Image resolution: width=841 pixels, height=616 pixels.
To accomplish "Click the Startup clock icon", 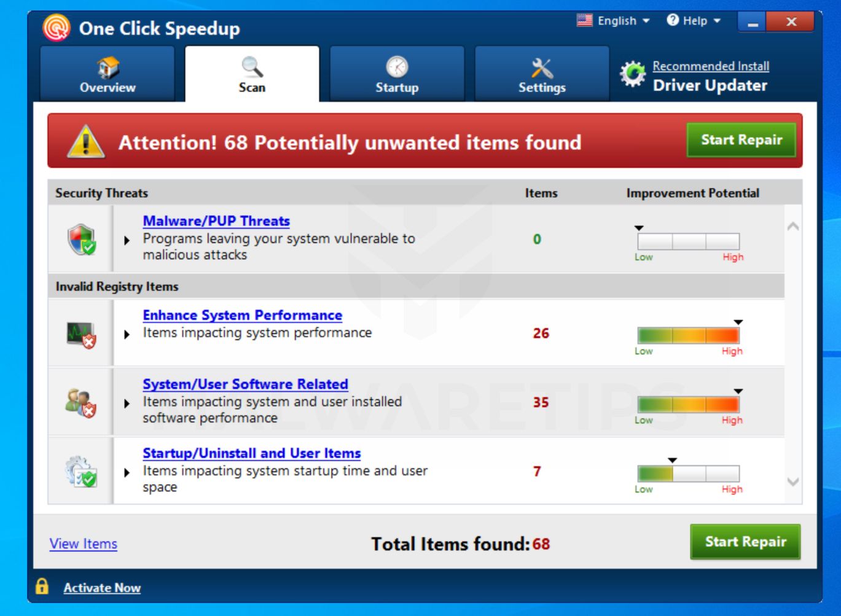I will [397, 66].
